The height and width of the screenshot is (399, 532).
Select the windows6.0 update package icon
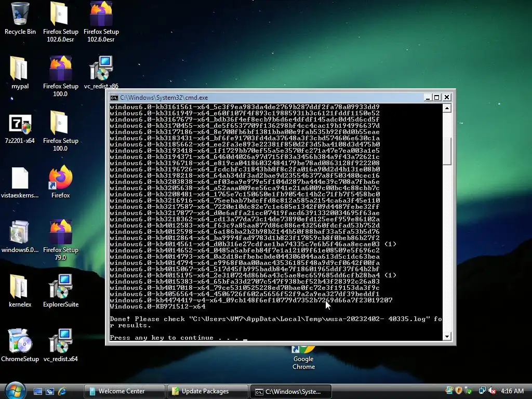(20, 237)
